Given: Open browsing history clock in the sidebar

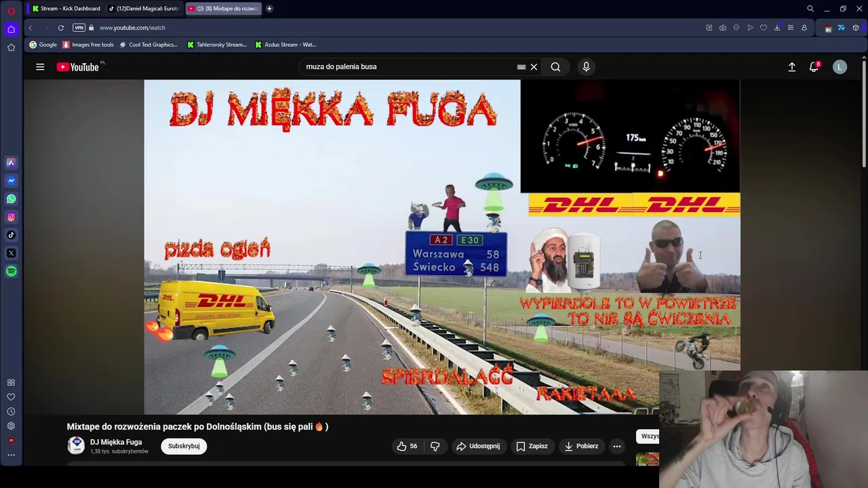Looking at the screenshot, I should tap(11, 411).
